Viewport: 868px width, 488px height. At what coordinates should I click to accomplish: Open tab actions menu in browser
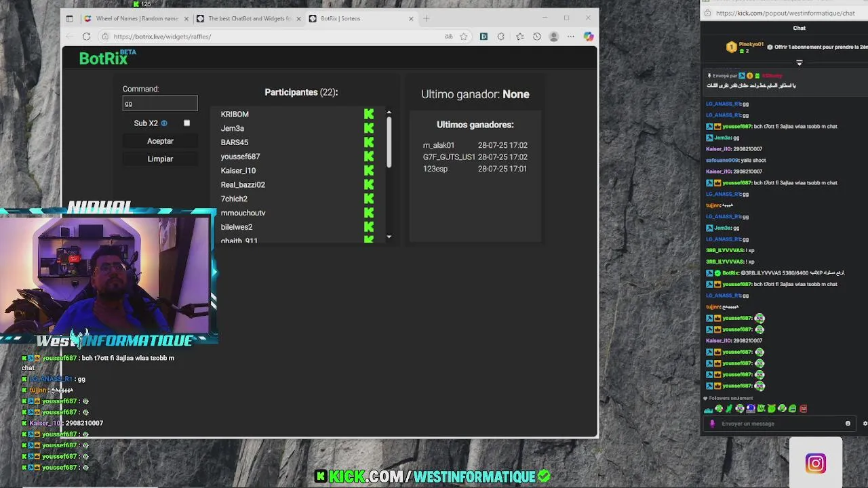[x=69, y=18]
